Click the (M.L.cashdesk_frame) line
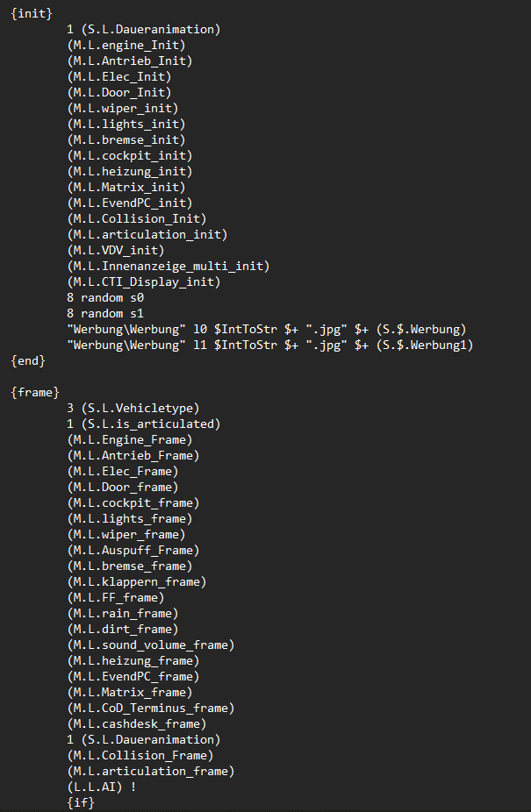 coord(137,724)
